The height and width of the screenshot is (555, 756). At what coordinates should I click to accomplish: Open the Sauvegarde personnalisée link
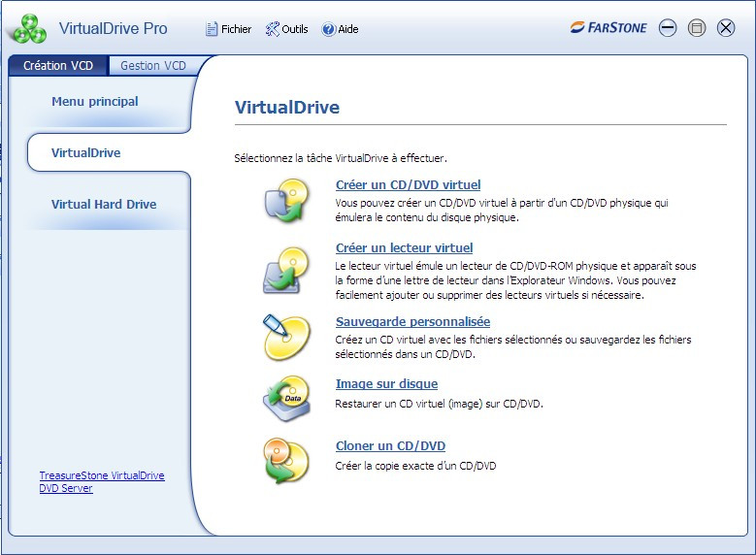[x=412, y=321]
